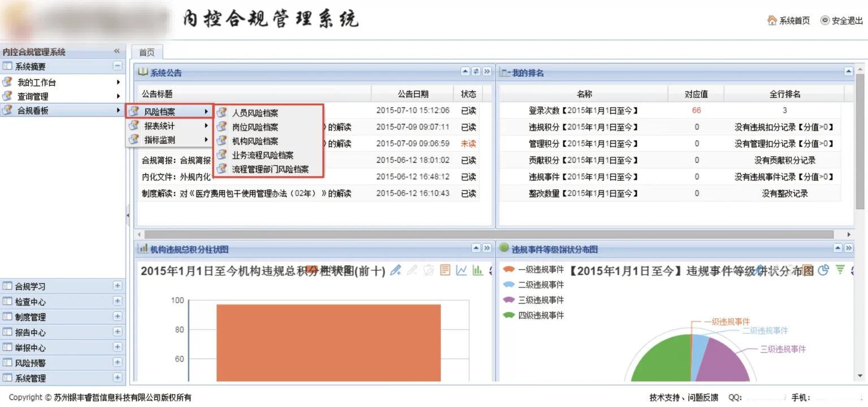Image resolution: width=868 pixels, height=407 pixels.
Task: Switch bar chart to line chart view
Action: 462,270
